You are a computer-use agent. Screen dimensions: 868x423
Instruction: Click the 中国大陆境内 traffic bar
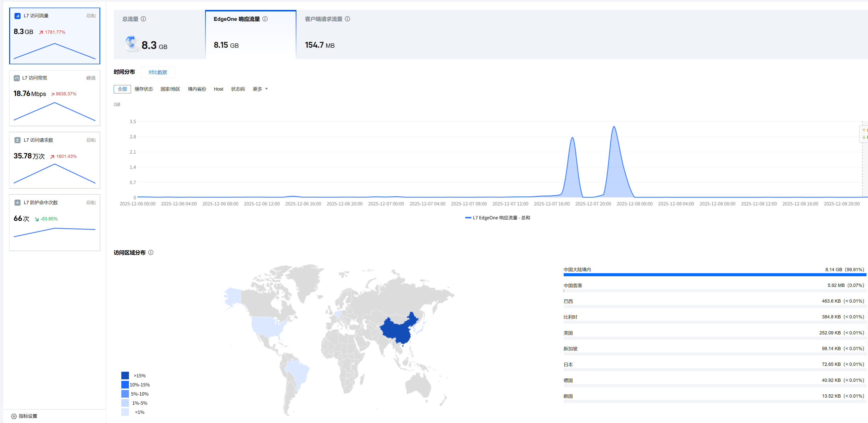pos(714,275)
